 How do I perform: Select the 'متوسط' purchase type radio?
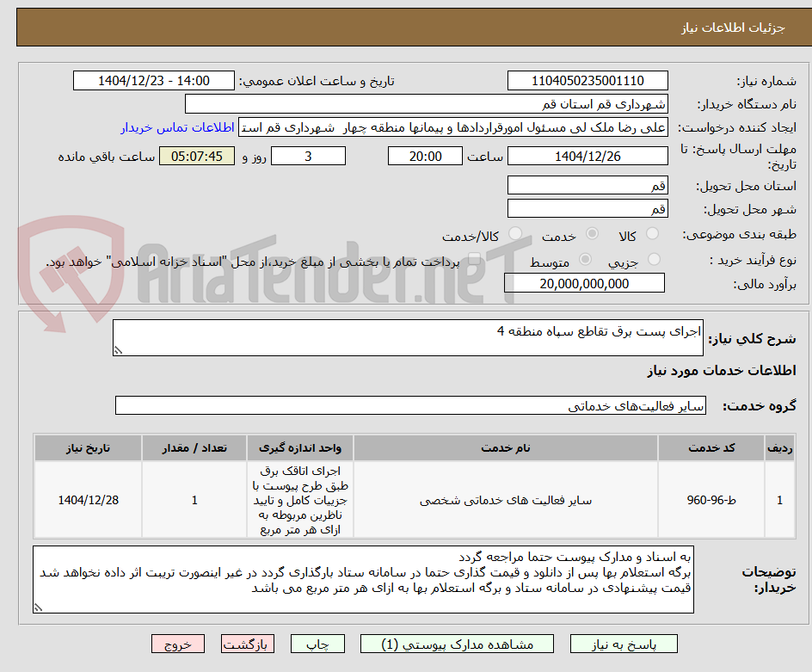coord(585,259)
